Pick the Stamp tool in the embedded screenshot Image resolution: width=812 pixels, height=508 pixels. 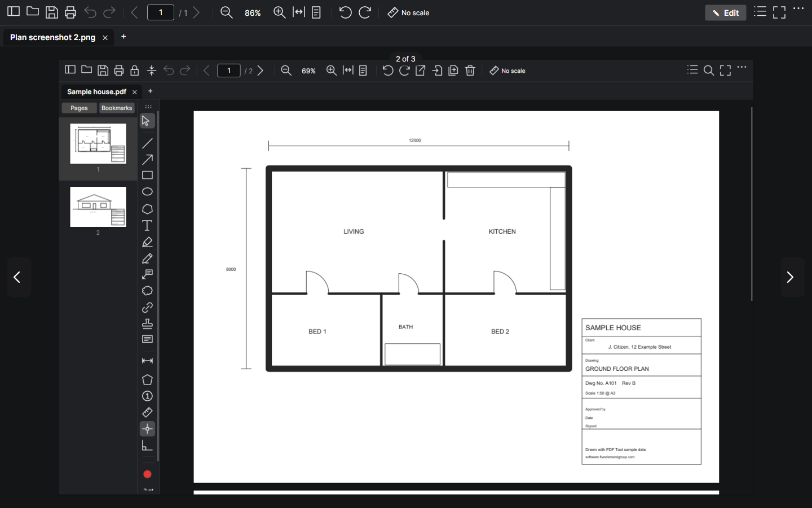pos(147,324)
